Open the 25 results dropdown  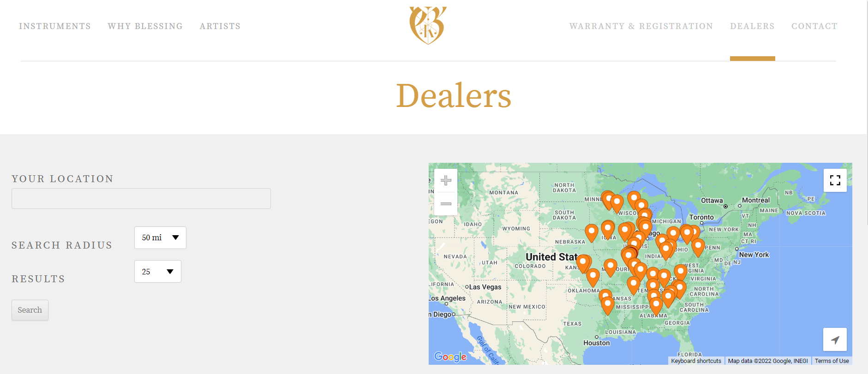[157, 272]
